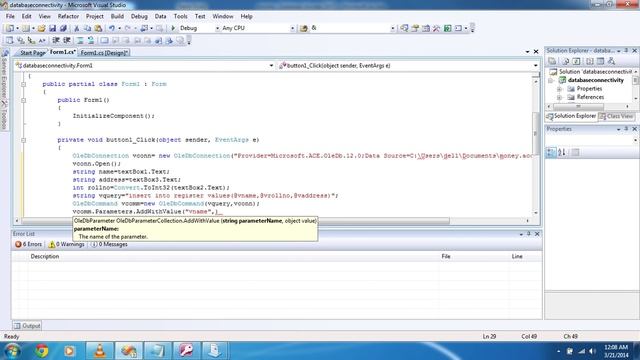Image resolution: width=640 pixels, height=360 pixels.
Task: Switch to the Form1.cs [Design] tab
Action: pyautogui.click(x=104, y=53)
